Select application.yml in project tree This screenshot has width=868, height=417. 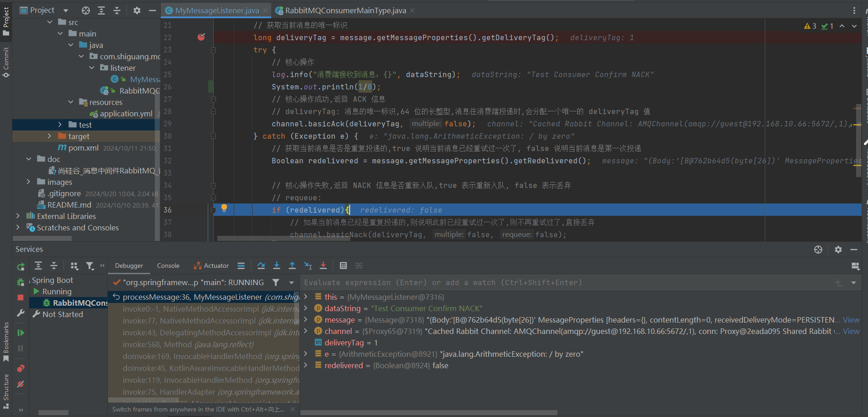pyautogui.click(x=126, y=114)
